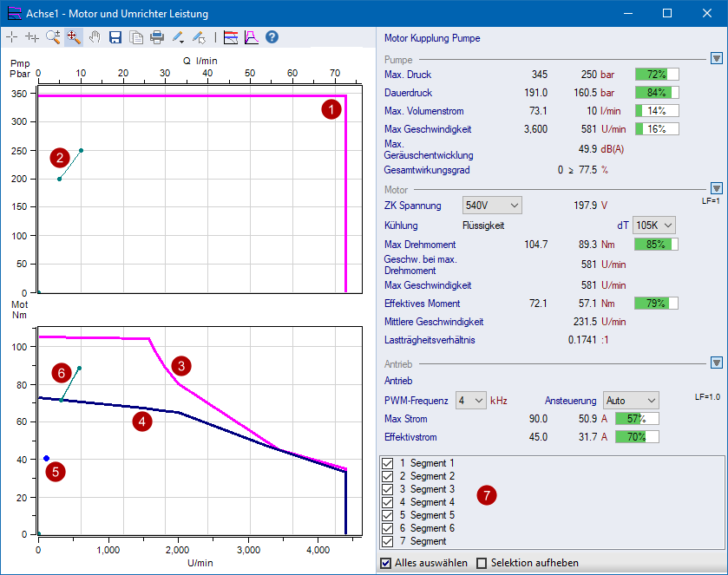Open the Ansteuerung Auto dropdown
Screen dimensions: 728x575
tap(631, 401)
